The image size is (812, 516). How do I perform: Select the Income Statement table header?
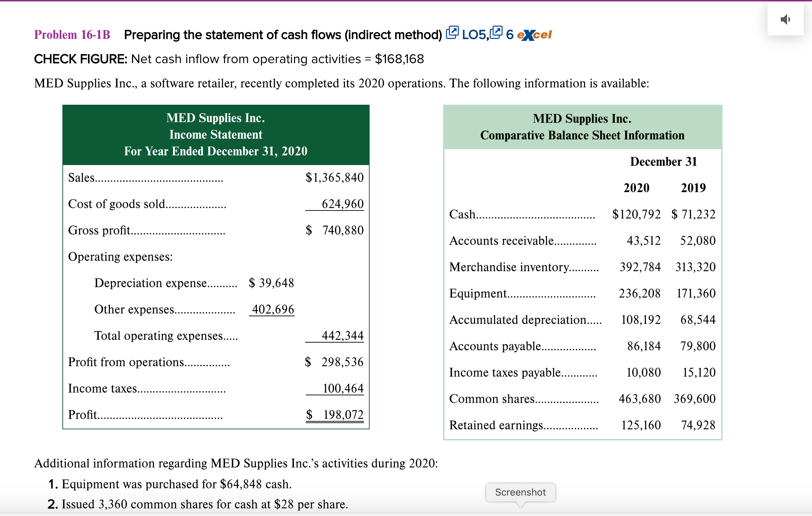(x=216, y=134)
